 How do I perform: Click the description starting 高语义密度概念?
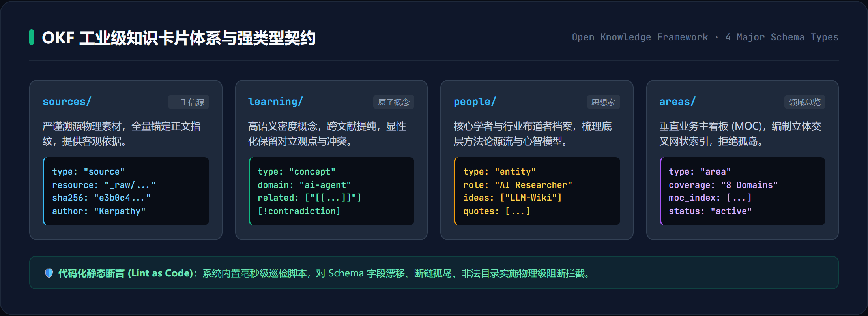pyautogui.click(x=327, y=134)
